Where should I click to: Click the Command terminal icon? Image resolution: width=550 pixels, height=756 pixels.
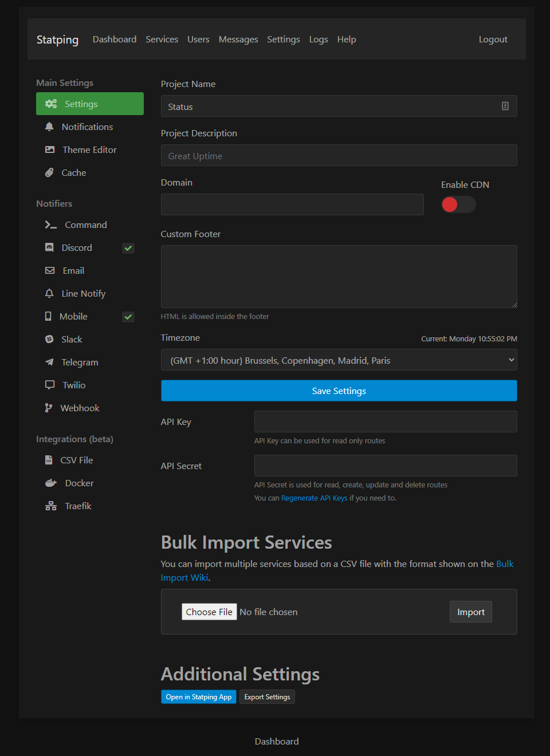(x=51, y=225)
